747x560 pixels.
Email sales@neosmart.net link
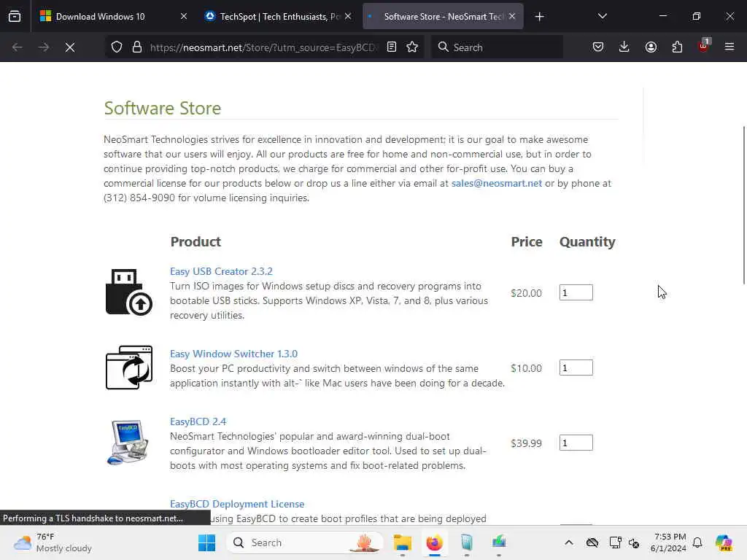(496, 183)
